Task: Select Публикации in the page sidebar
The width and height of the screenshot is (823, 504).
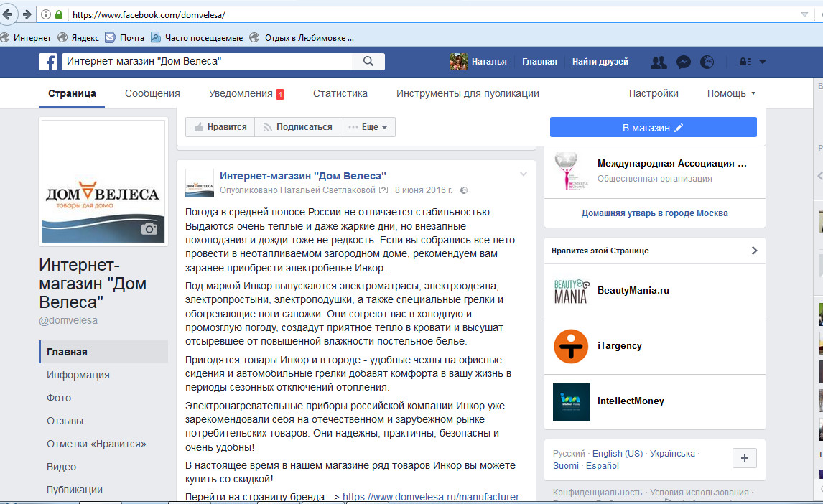Action: (75, 490)
